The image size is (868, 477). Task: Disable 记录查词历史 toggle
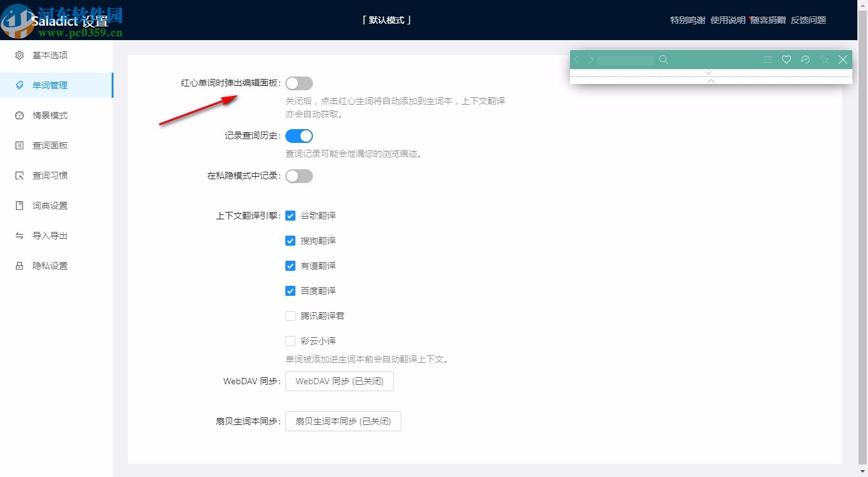click(299, 135)
